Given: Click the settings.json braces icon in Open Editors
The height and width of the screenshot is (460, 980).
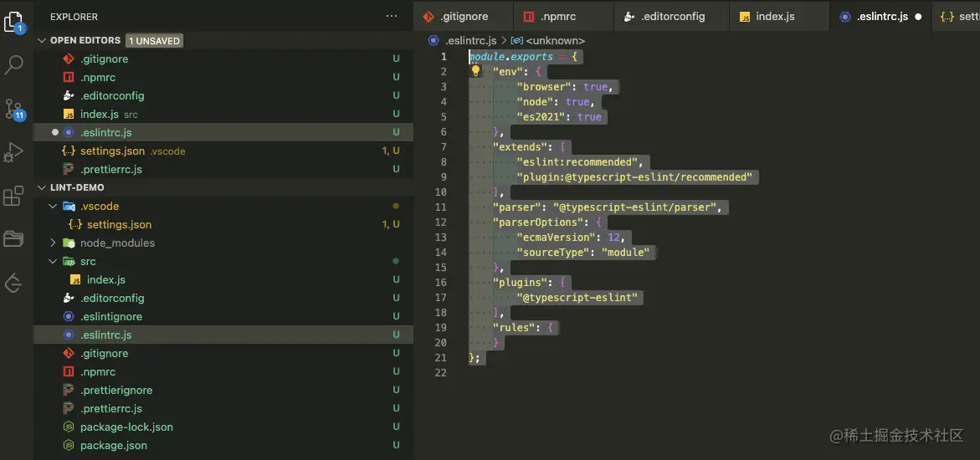Looking at the screenshot, I should pos(69,151).
